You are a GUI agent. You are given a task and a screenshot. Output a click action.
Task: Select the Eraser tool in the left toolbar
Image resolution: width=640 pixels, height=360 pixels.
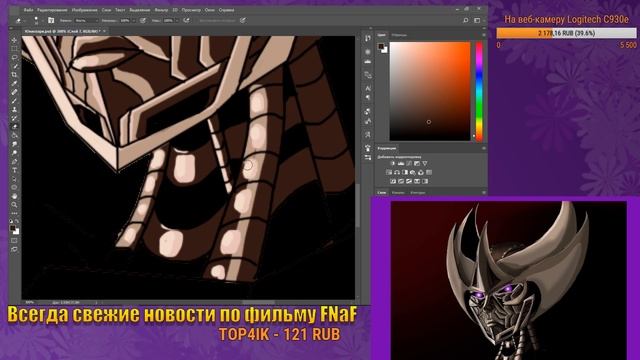point(14,127)
